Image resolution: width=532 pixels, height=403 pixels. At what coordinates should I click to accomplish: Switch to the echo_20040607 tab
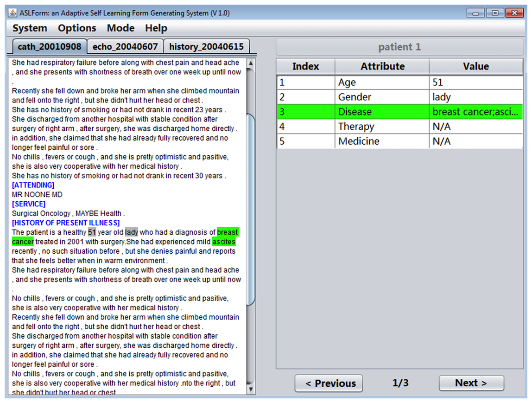(125, 47)
